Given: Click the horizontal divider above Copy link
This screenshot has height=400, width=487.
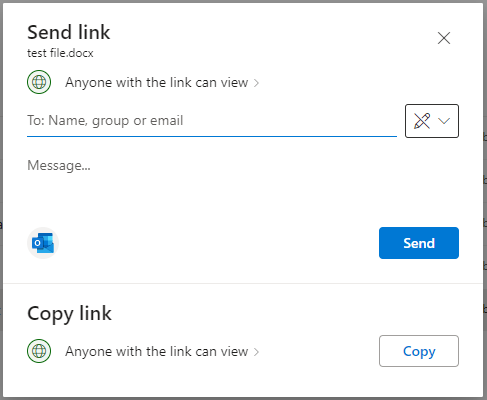Looking at the screenshot, I should (x=243, y=283).
